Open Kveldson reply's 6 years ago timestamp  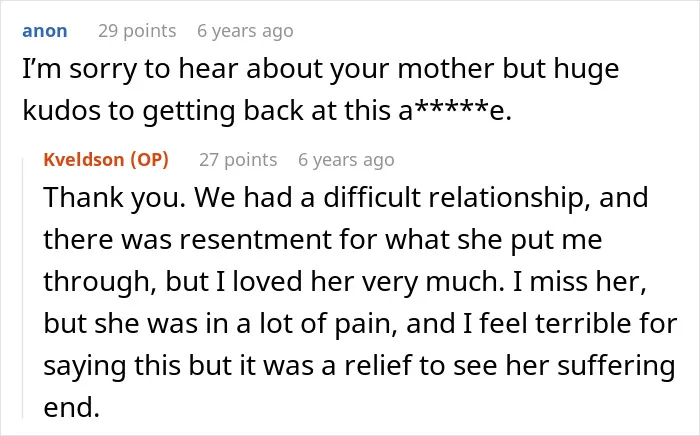point(346,160)
